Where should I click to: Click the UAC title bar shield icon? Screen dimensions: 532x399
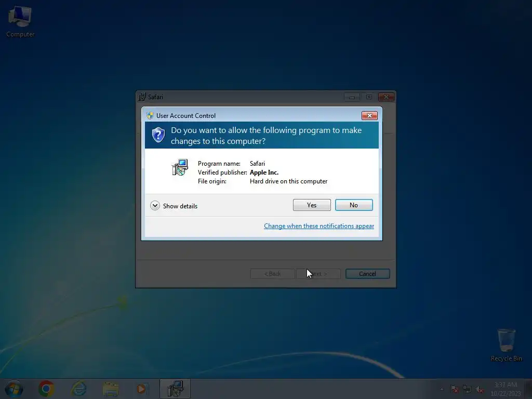pos(150,115)
